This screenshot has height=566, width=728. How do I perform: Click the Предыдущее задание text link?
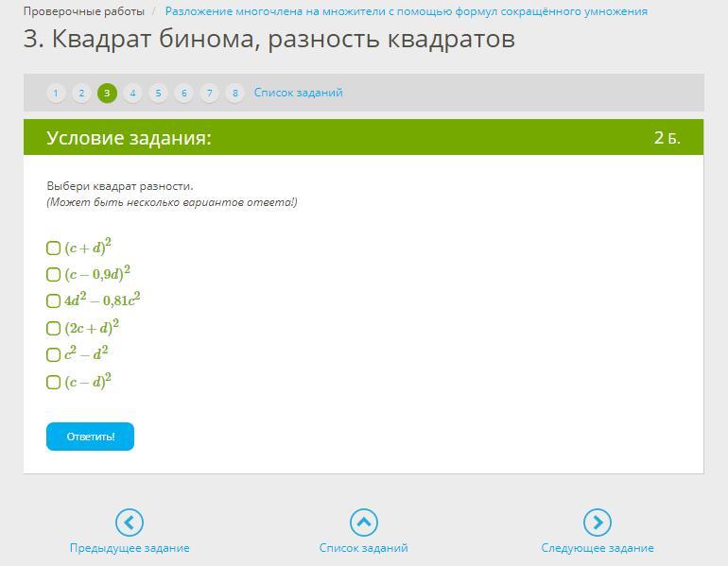click(x=130, y=548)
